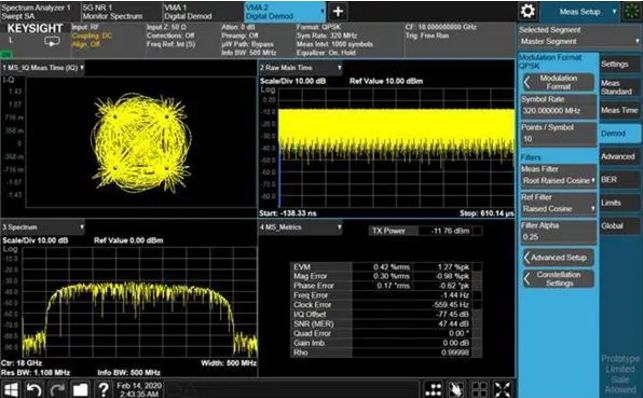
Task: Click the Windows start icon
Action: tap(11, 389)
